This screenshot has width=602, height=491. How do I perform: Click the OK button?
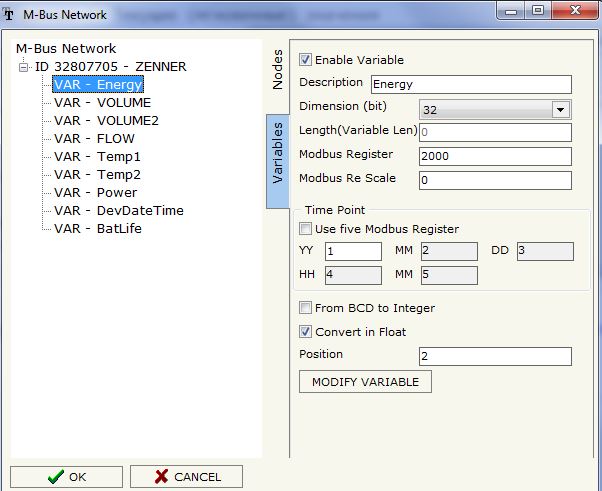(x=66, y=477)
